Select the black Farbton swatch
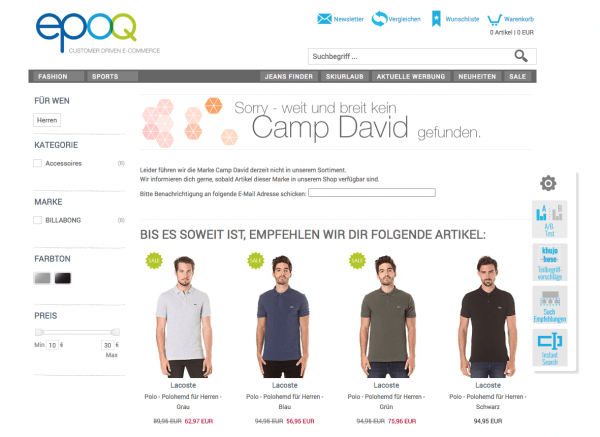The image size is (600, 437). (x=63, y=278)
